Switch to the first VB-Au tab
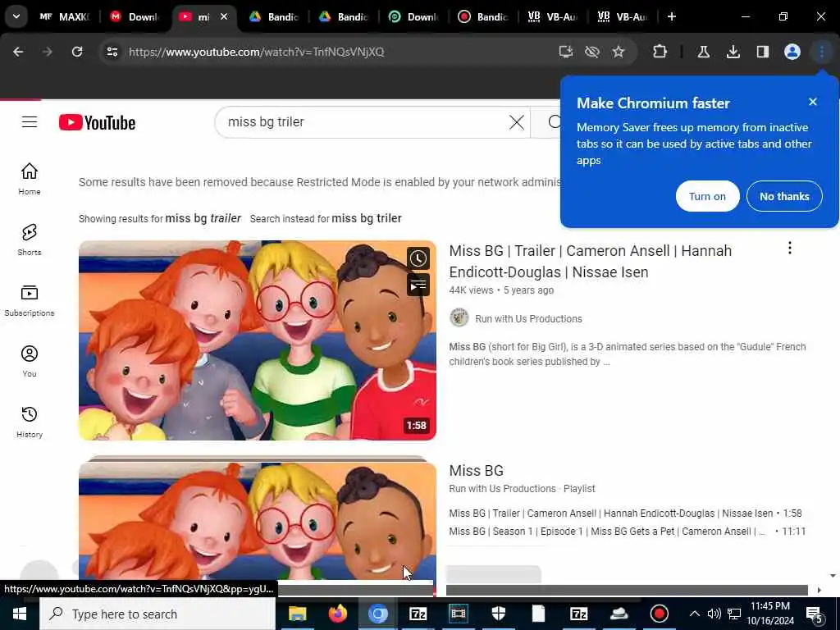Viewport: 840px width, 630px height. click(x=552, y=16)
